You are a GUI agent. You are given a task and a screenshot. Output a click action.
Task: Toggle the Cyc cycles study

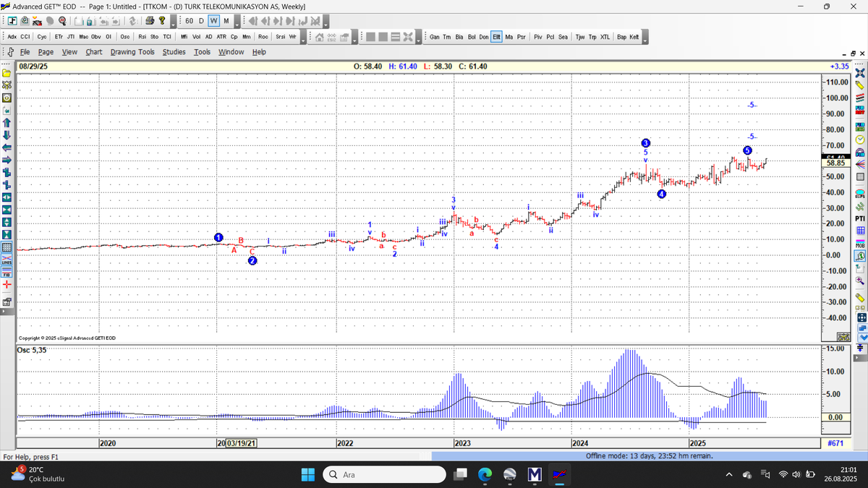coord(42,35)
